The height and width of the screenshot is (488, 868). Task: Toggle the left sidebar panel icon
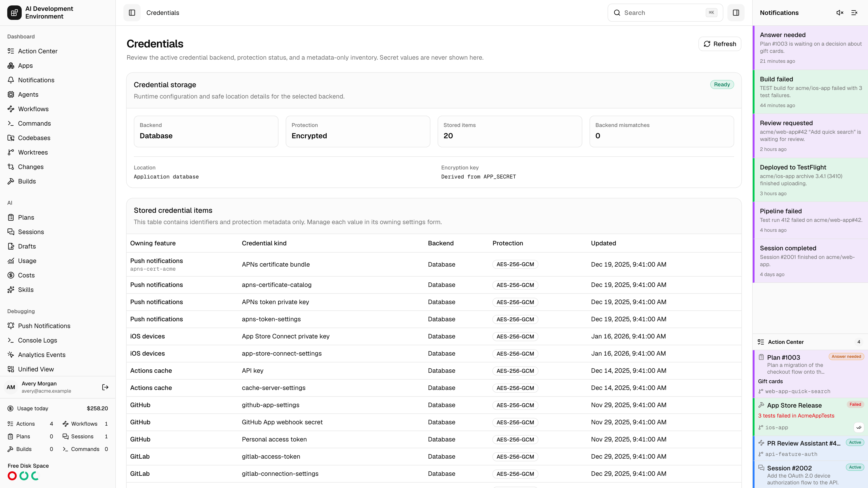pyautogui.click(x=132, y=13)
